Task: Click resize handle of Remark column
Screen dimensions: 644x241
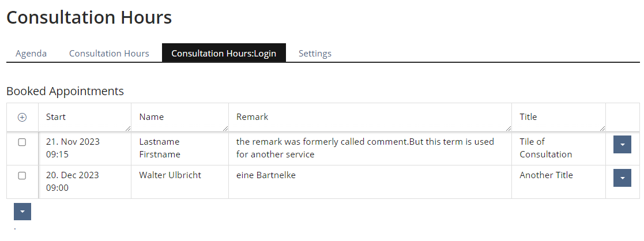Action: point(508,128)
